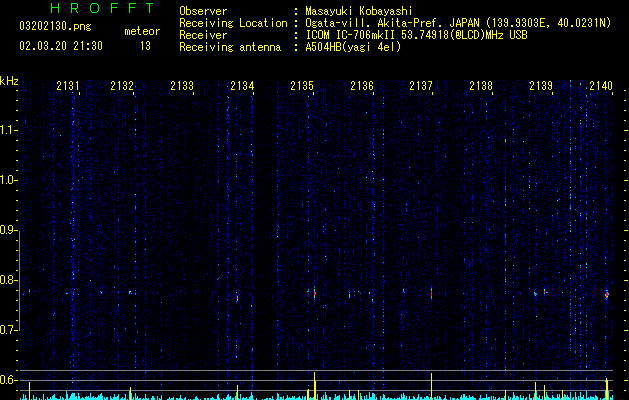Click the Receiving antenna label
The height and width of the screenshot is (400, 629).
[230, 47]
